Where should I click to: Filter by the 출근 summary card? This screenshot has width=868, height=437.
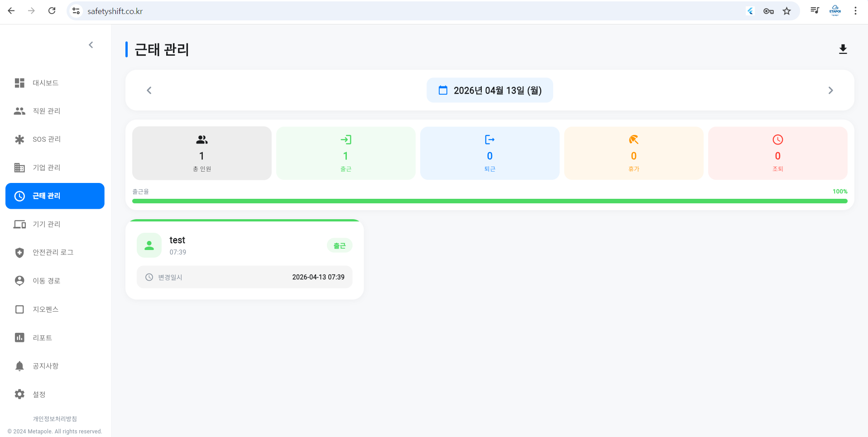tap(345, 153)
